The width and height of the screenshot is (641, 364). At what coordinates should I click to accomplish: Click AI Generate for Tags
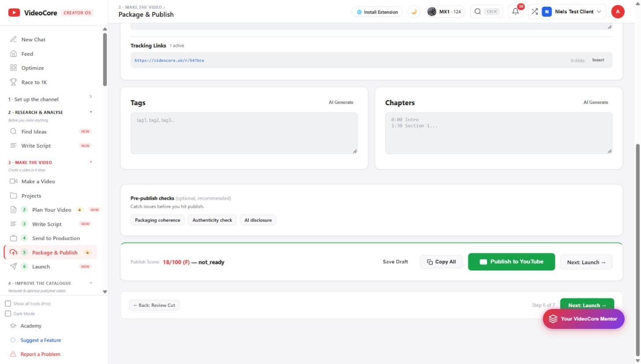point(341,103)
